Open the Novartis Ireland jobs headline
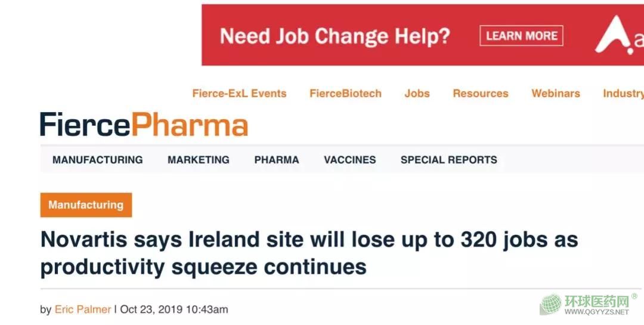644x325 pixels. (x=309, y=253)
